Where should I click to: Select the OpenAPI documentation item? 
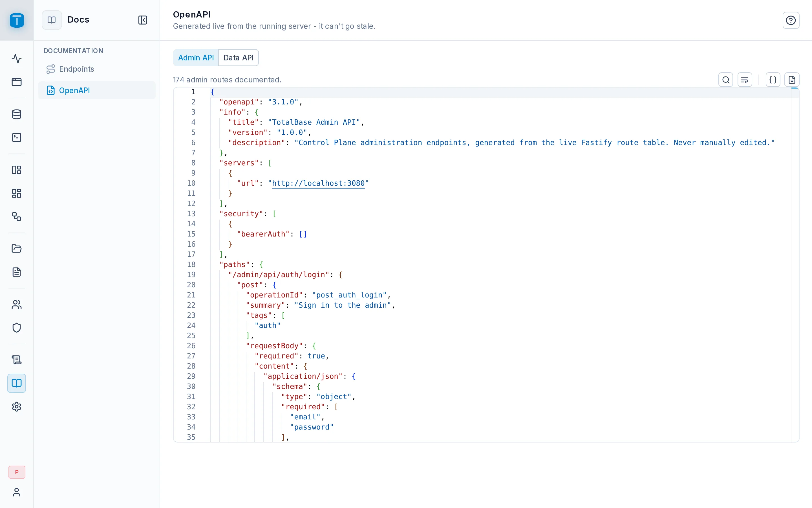[x=97, y=90]
